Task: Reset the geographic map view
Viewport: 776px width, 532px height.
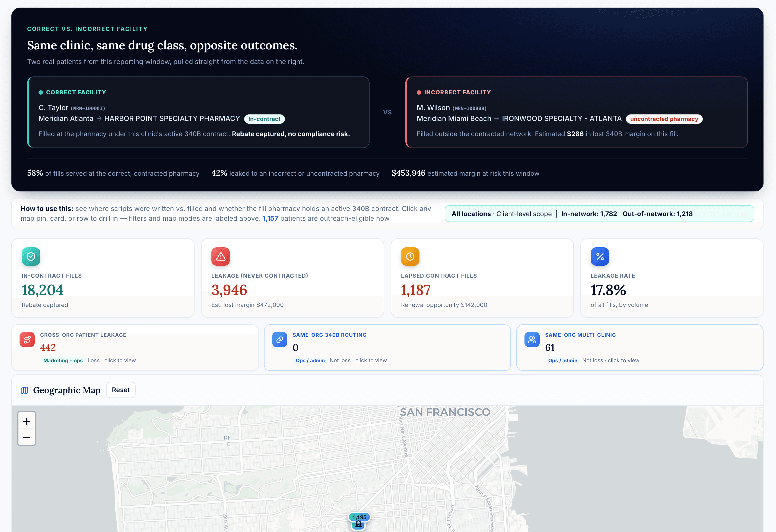Action: [120, 390]
